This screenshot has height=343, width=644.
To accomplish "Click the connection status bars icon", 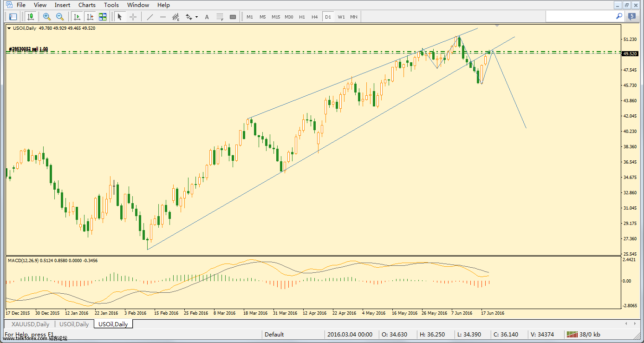I will click(x=572, y=334).
